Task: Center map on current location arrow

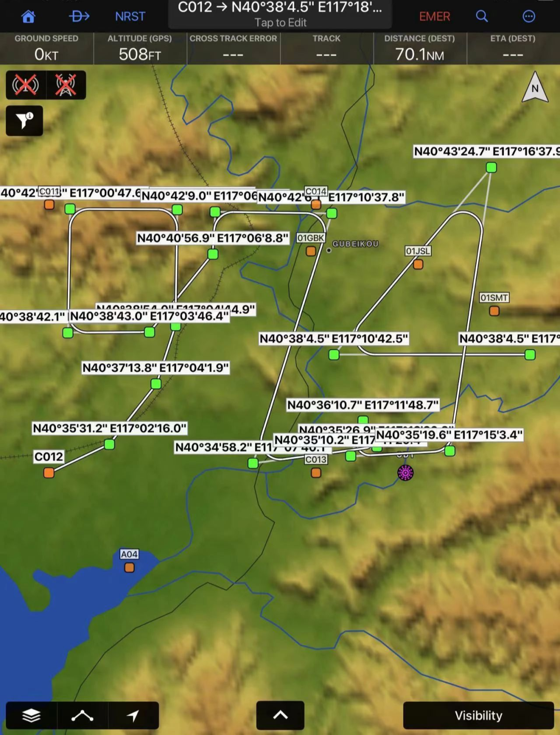Action: point(133,715)
